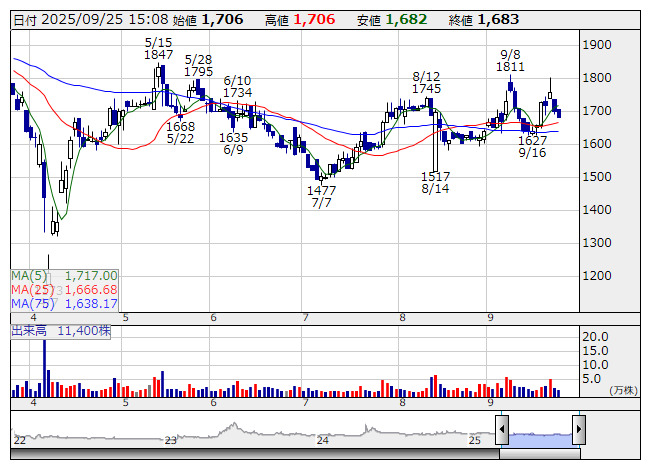Click the MA(25) legend entry

pos(65,289)
